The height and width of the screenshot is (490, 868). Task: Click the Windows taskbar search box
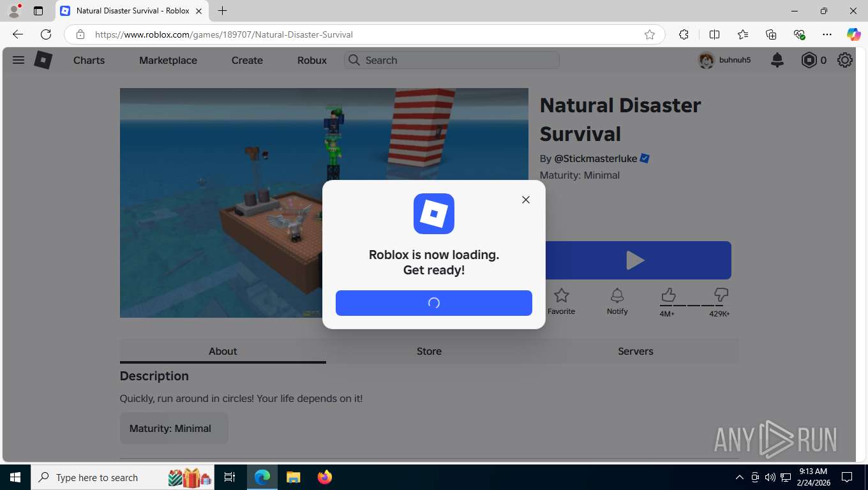coord(123,477)
